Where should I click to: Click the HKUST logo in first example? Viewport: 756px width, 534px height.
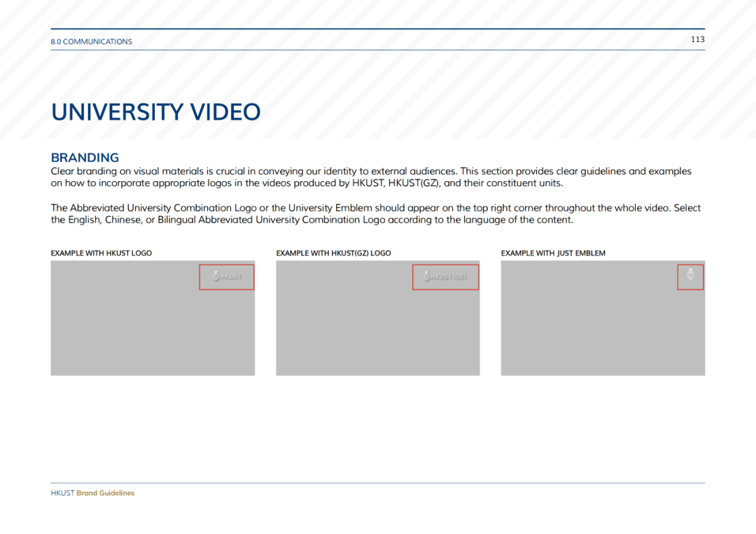[x=227, y=276]
